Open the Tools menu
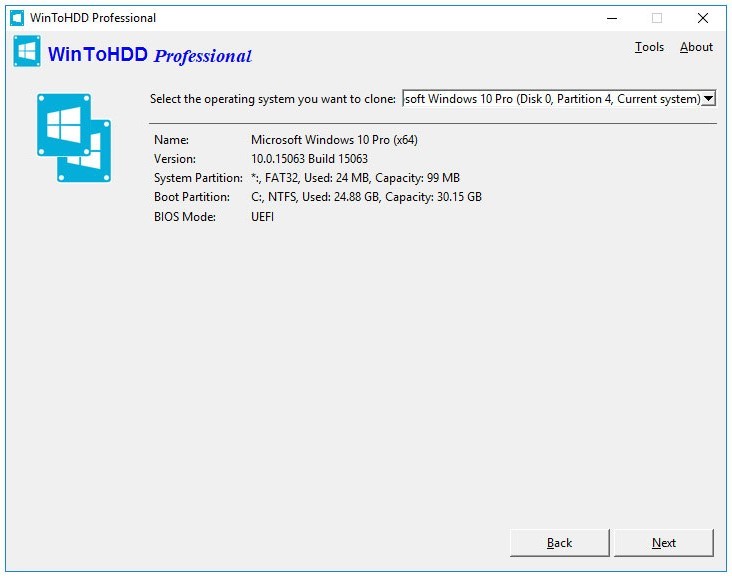 click(649, 47)
